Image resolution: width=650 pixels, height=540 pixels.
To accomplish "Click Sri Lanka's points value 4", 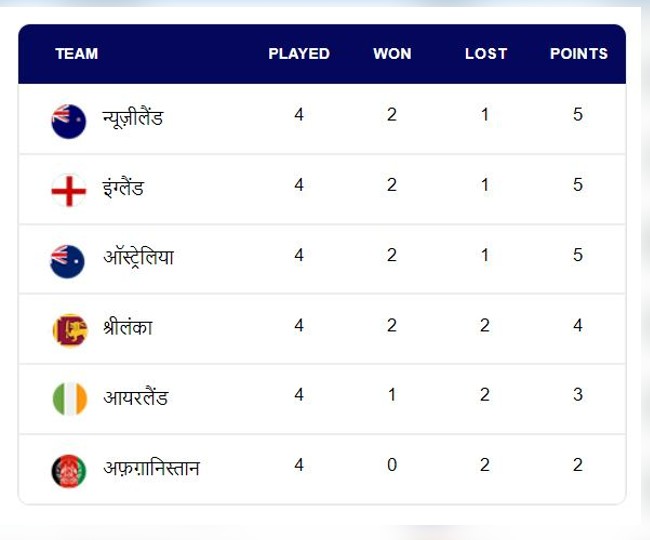I will pos(578,325).
